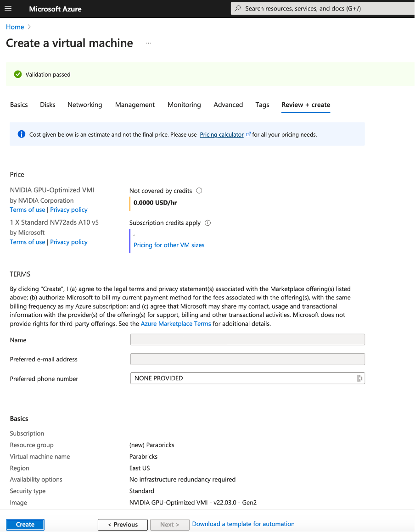Image resolution: width=415 pixels, height=532 pixels.
Task: Open Pricing for other VM sizes
Action: (x=169, y=245)
